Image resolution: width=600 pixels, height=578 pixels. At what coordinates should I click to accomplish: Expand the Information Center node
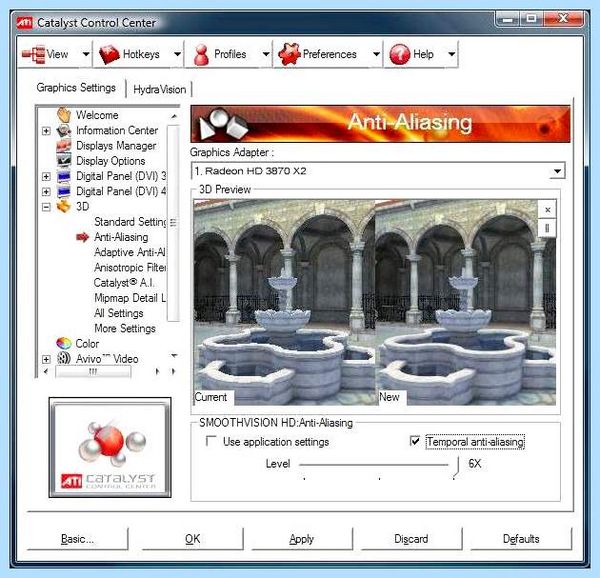46,131
